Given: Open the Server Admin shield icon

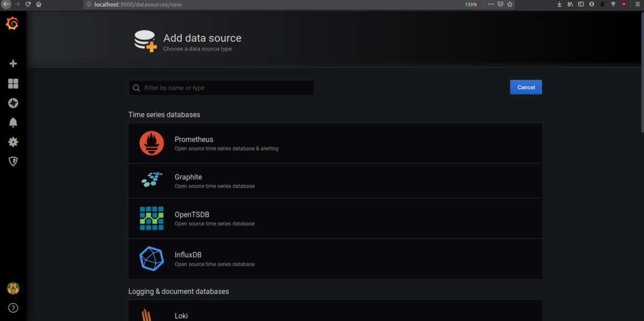Looking at the screenshot, I should [13, 161].
